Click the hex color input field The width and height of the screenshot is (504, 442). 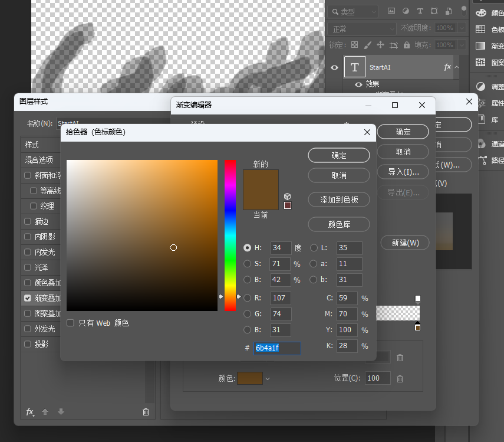click(277, 348)
